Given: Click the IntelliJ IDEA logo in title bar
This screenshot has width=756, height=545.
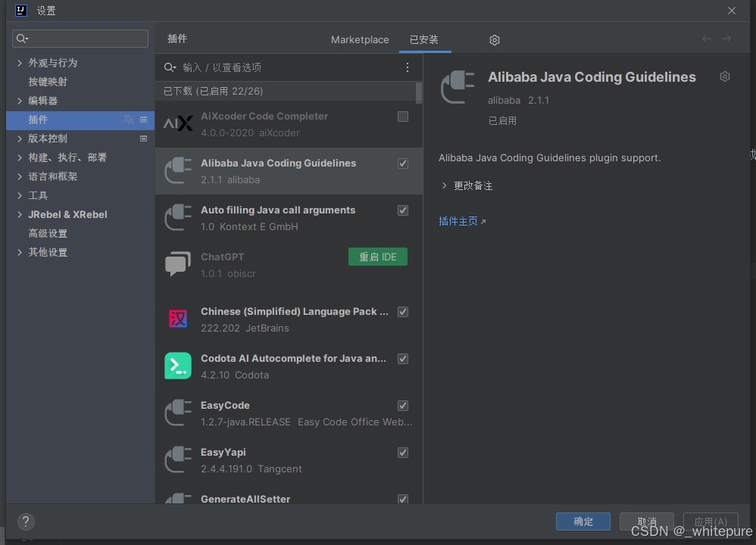Looking at the screenshot, I should pos(20,10).
